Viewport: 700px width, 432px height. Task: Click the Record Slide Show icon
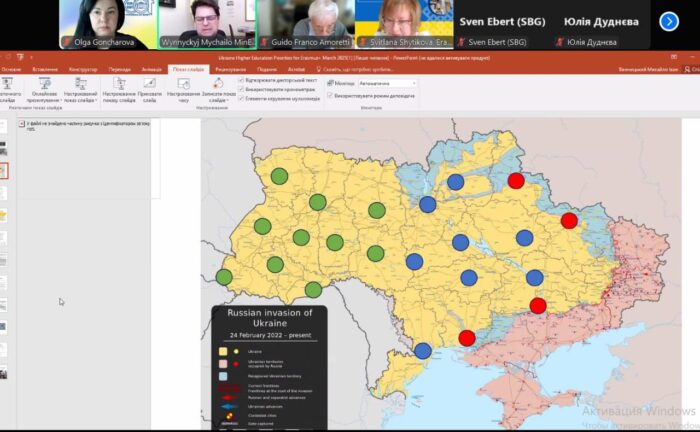coord(216,85)
